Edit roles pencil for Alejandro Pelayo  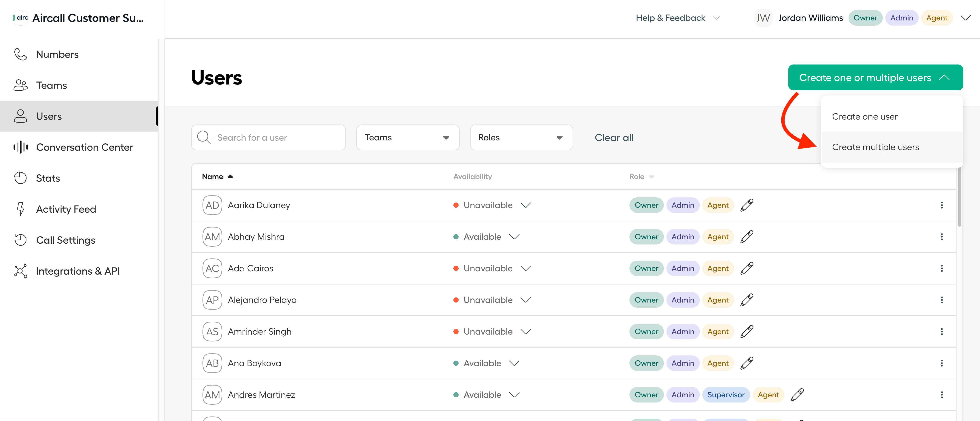(x=747, y=300)
